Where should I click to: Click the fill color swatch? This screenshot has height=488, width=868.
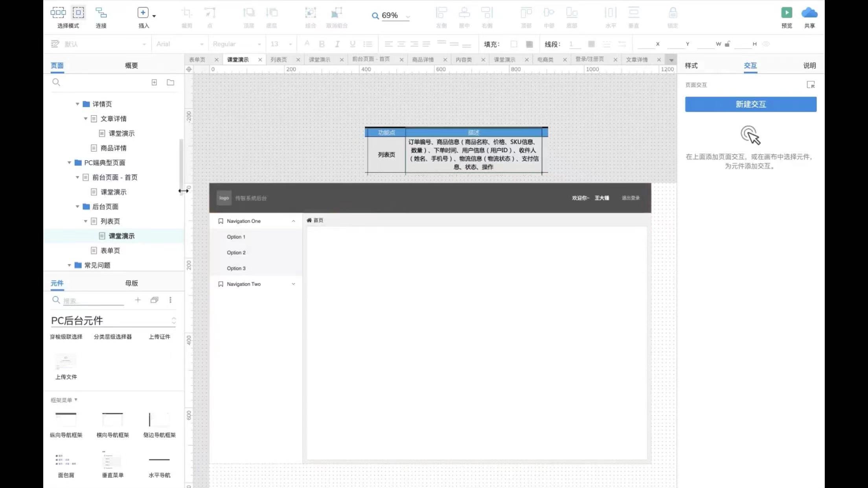pos(513,44)
